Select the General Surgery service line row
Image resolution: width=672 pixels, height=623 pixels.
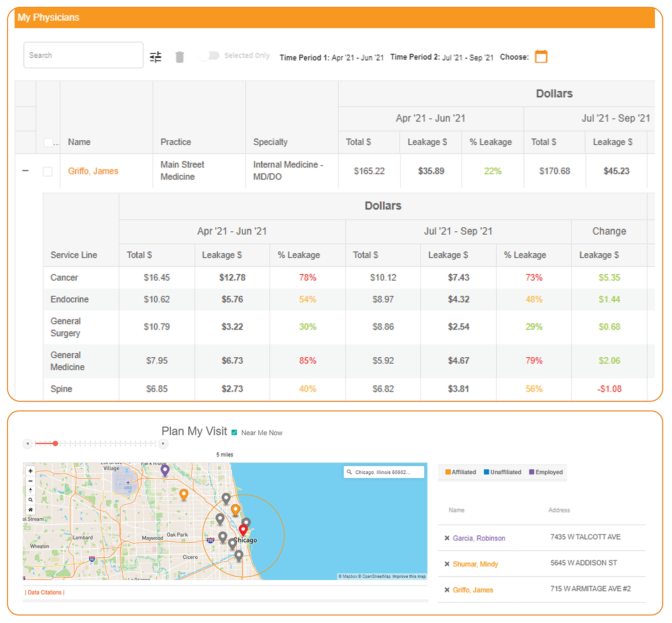[349, 327]
